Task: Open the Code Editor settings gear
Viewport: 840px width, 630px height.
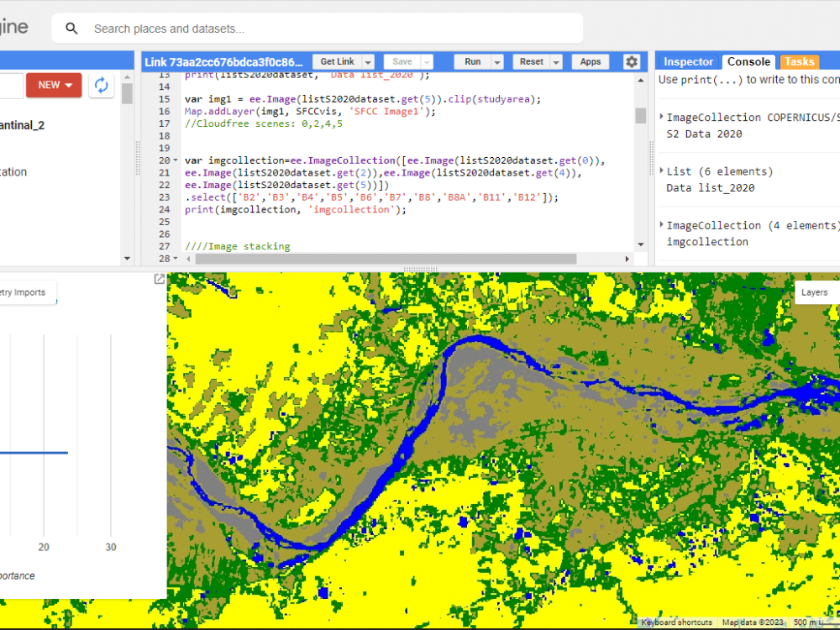Action: pos(633,60)
